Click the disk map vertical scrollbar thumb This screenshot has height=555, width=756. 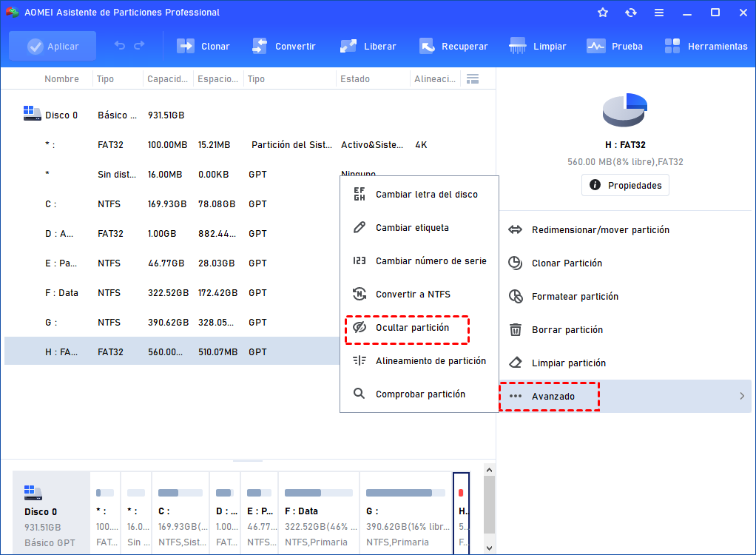(x=490, y=505)
